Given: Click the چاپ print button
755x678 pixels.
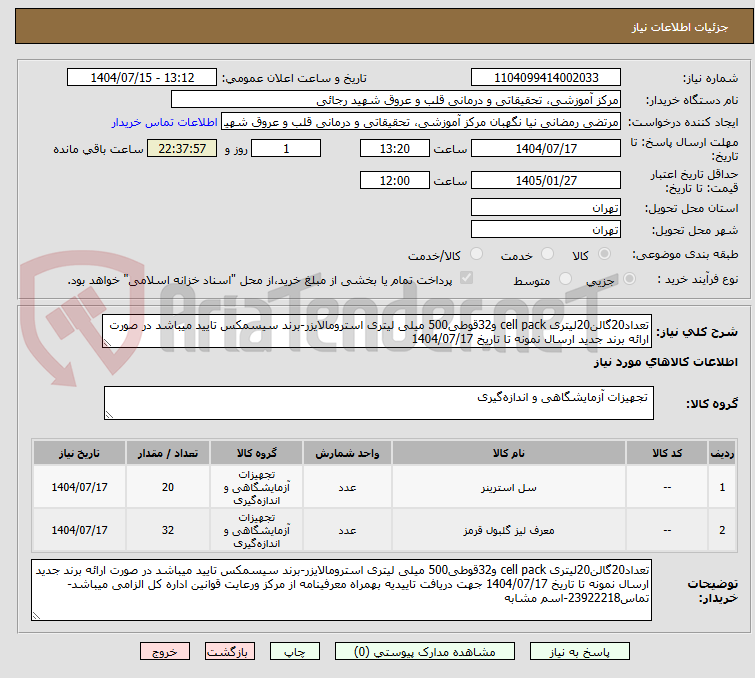Looking at the screenshot, I should 295,652.
